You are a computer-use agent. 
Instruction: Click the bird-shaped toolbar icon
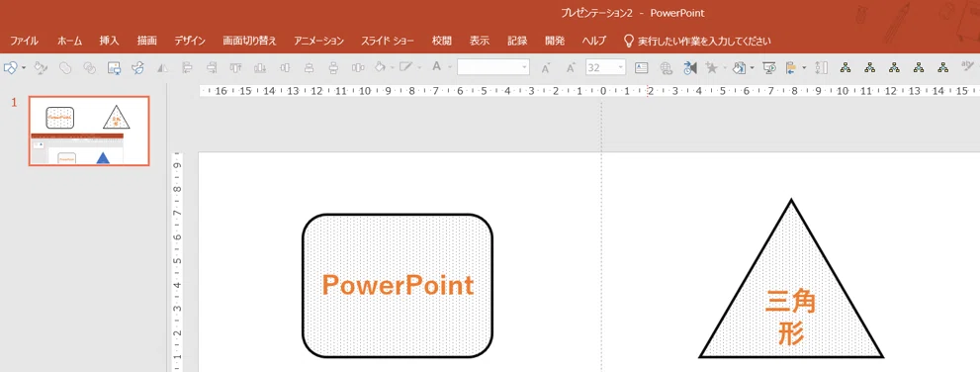[x=137, y=67]
